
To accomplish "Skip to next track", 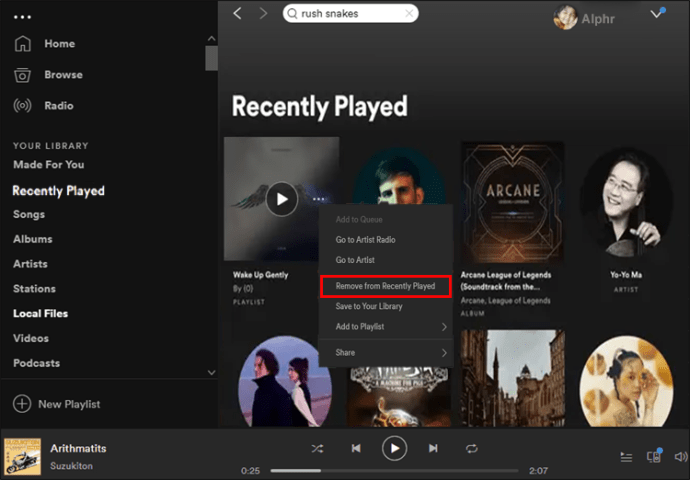I will coord(433,448).
